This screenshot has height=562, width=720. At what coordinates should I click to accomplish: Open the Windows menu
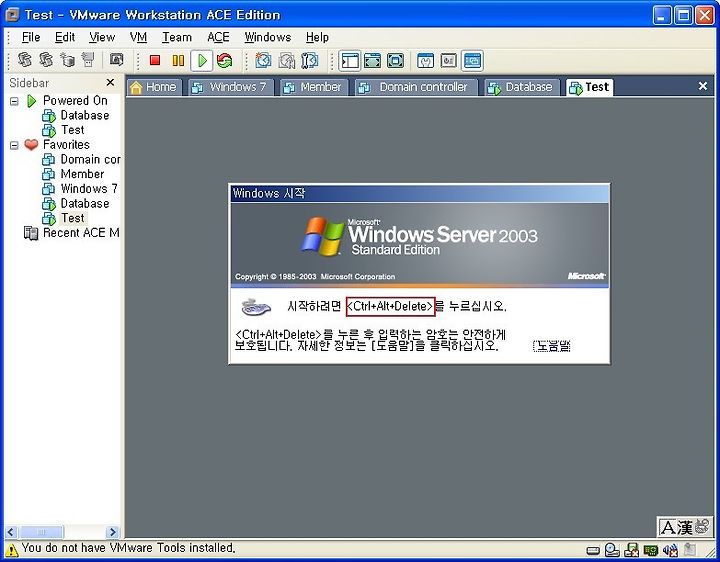(x=268, y=37)
